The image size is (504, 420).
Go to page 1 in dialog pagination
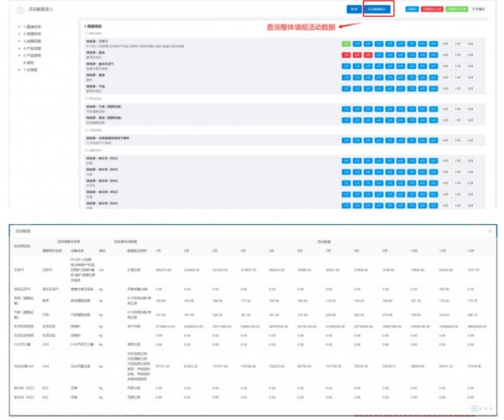pyautogui.click(x=475, y=409)
